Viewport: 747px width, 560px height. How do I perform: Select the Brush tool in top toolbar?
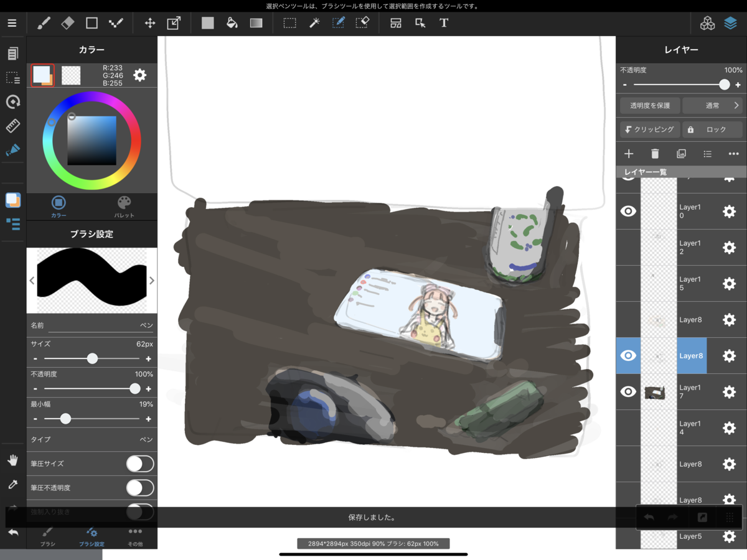[44, 23]
